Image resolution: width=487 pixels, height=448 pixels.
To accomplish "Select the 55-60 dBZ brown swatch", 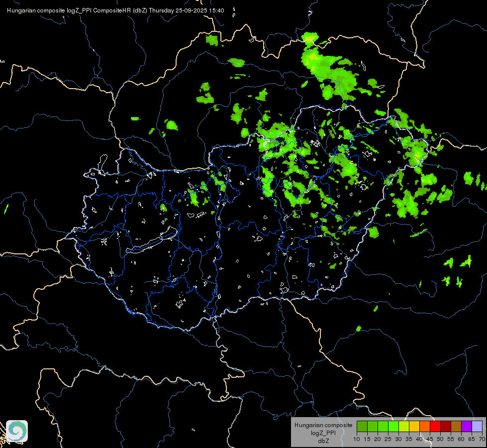I will click(456, 426).
